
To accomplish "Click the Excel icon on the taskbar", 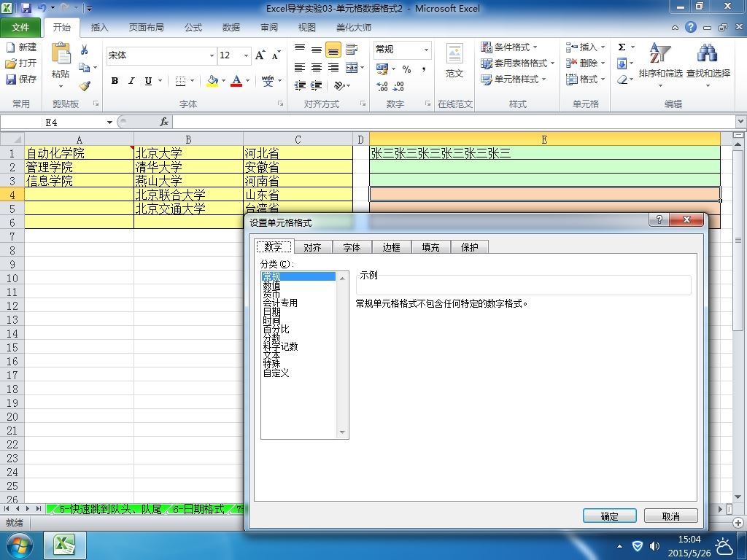I will coord(65,545).
